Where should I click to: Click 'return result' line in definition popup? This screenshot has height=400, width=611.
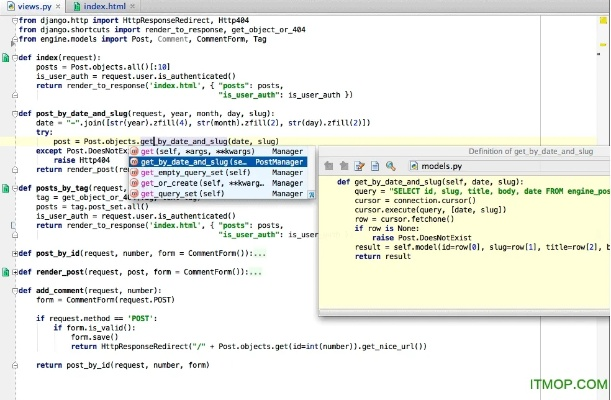pyautogui.click(x=383, y=257)
